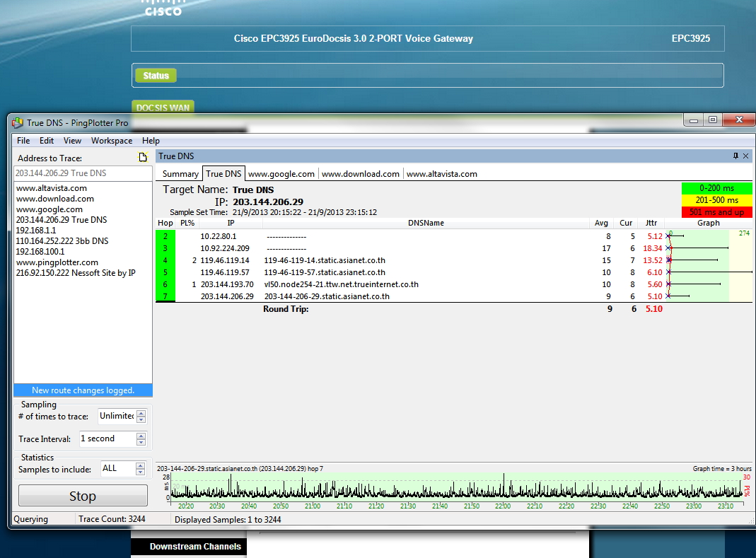This screenshot has width=756, height=558.
Task: Close the True DNS panel with X
Action: point(745,156)
